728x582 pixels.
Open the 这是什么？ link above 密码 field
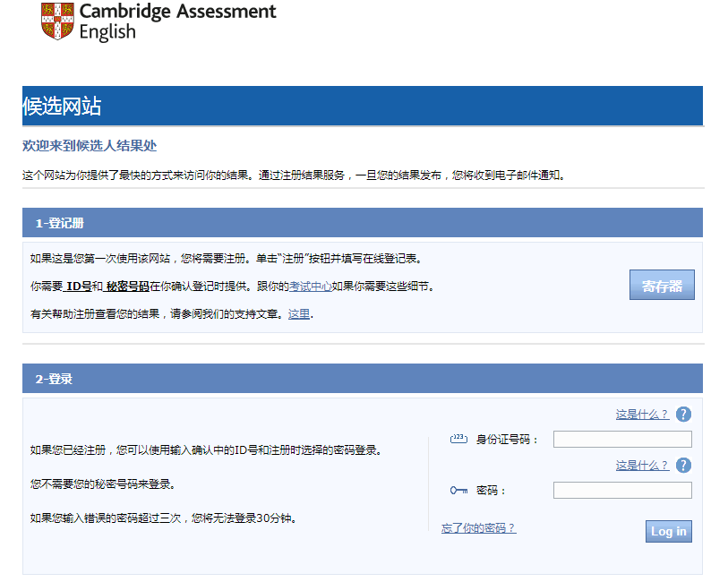[x=642, y=465]
